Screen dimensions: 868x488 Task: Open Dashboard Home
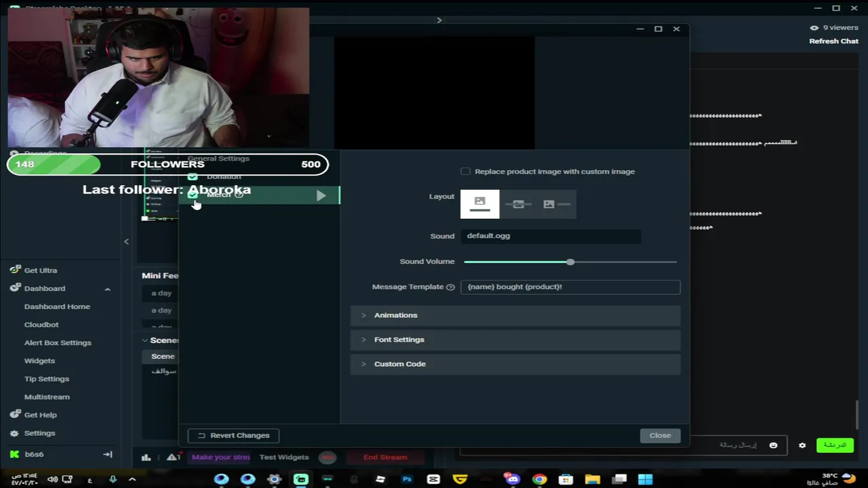tap(57, 306)
